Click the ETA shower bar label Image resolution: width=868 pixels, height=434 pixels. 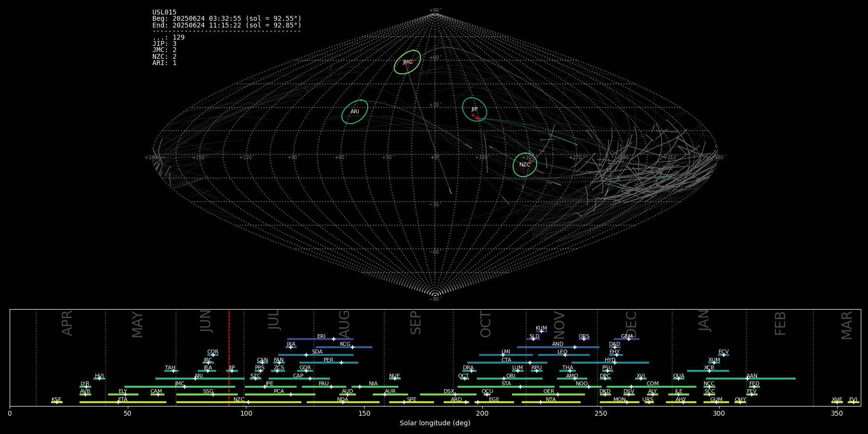(x=123, y=400)
